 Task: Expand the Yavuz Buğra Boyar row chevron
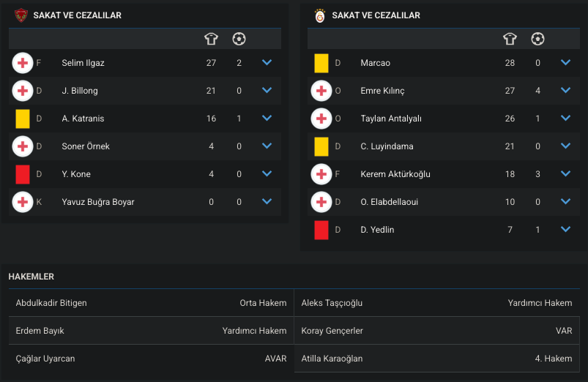(267, 202)
